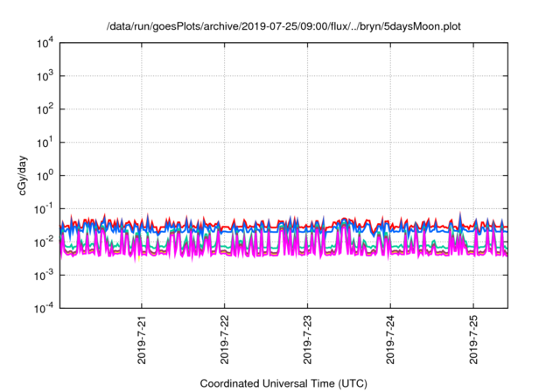
Task: Click the 10^-2 y-axis tick label
Action: point(44,242)
